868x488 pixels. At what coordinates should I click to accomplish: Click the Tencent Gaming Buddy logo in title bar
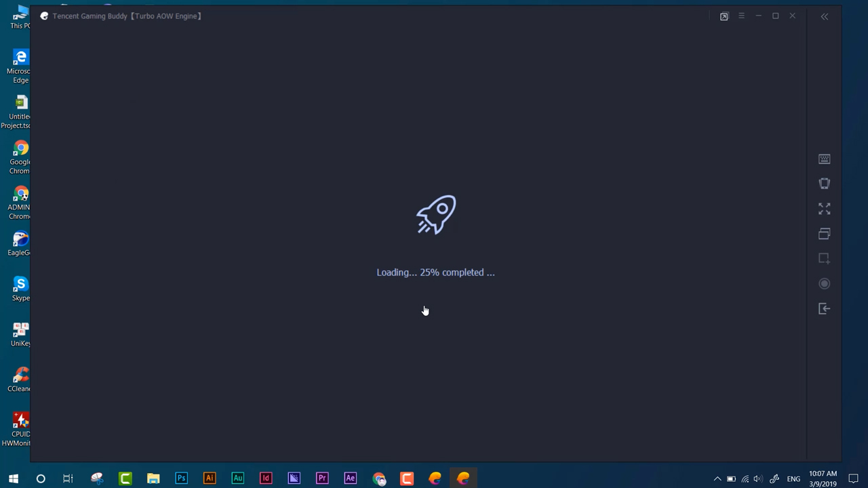tap(44, 16)
